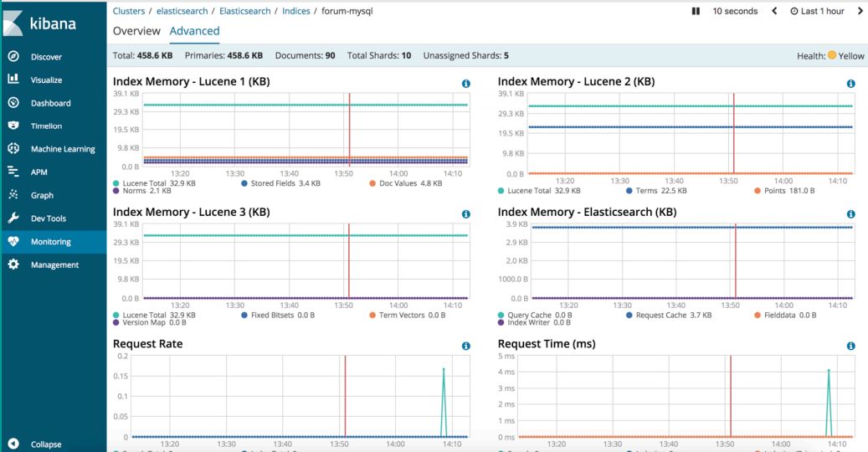Open the Management gear icon
This screenshot has width=868, height=452.
point(14,265)
